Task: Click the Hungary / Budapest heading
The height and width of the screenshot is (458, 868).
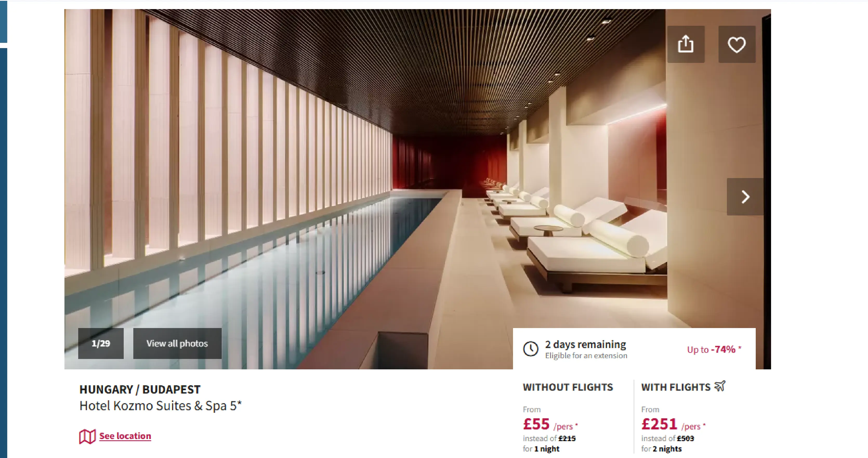Action: pyautogui.click(x=140, y=389)
